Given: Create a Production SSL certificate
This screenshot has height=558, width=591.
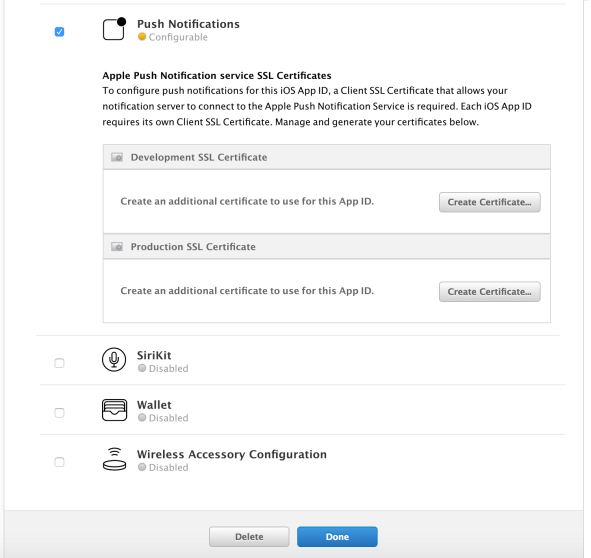Looking at the screenshot, I should click(490, 291).
